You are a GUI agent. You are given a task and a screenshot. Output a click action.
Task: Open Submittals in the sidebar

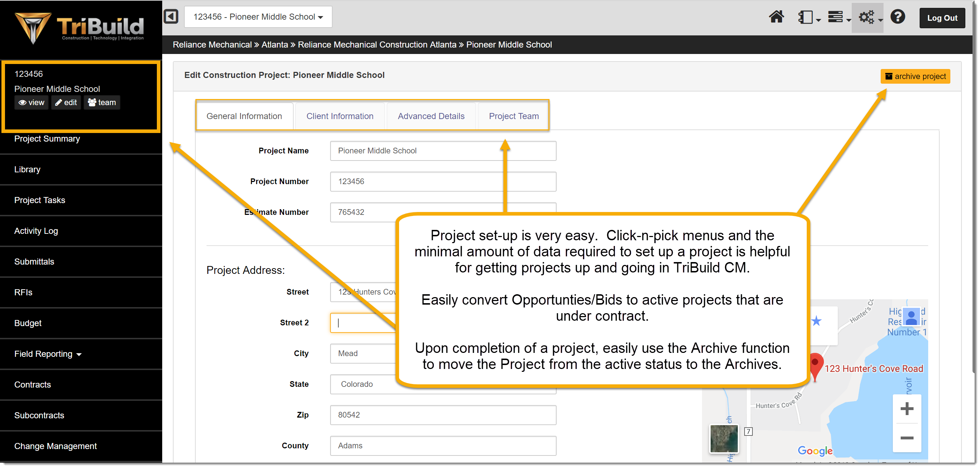tap(34, 262)
